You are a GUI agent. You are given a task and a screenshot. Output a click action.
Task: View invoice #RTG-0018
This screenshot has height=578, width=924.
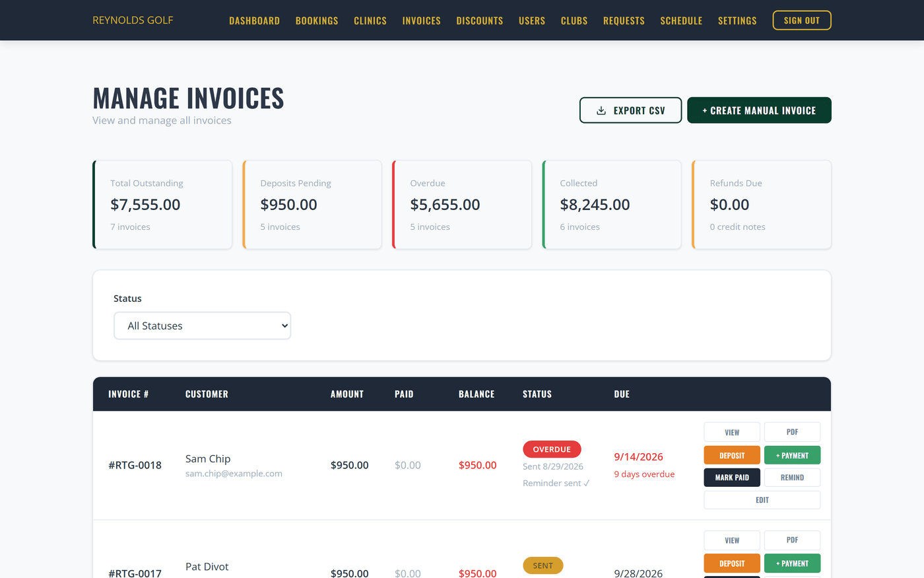(732, 432)
